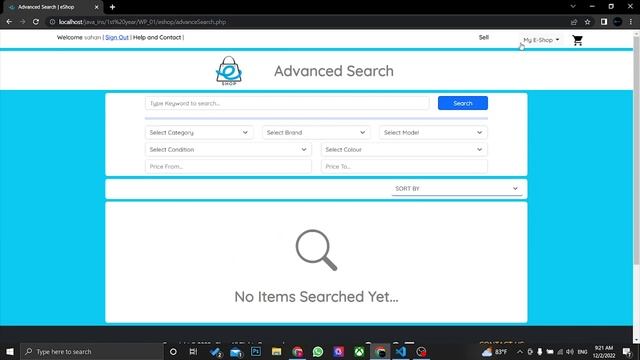Go back using the browser back arrow
Image resolution: width=640 pixels, height=360 pixels.
pos(9,22)
